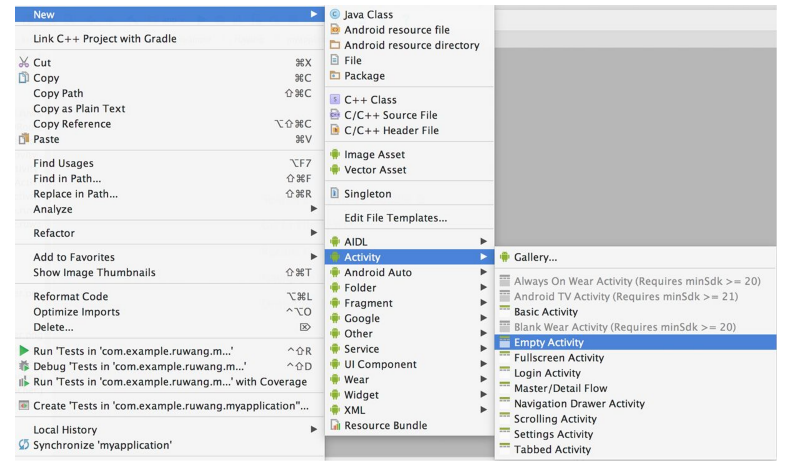The width and height of the screenshot is (790, 475).
Task: Expand the Refactor submenu
Action: (314, 233)
